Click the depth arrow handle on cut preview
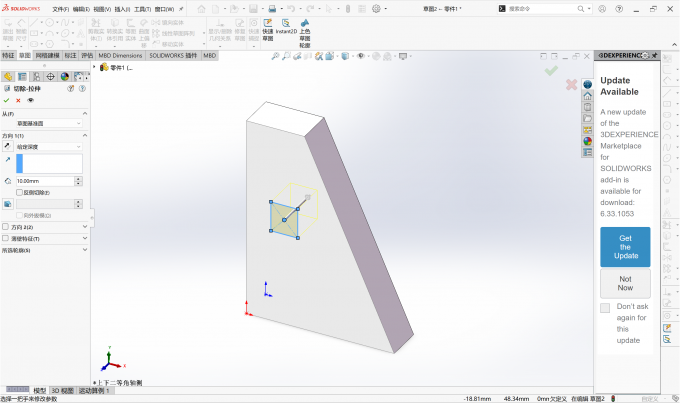The width and height of the screenshot is (680, 403). pyautogui.click(x=307, y=197)
